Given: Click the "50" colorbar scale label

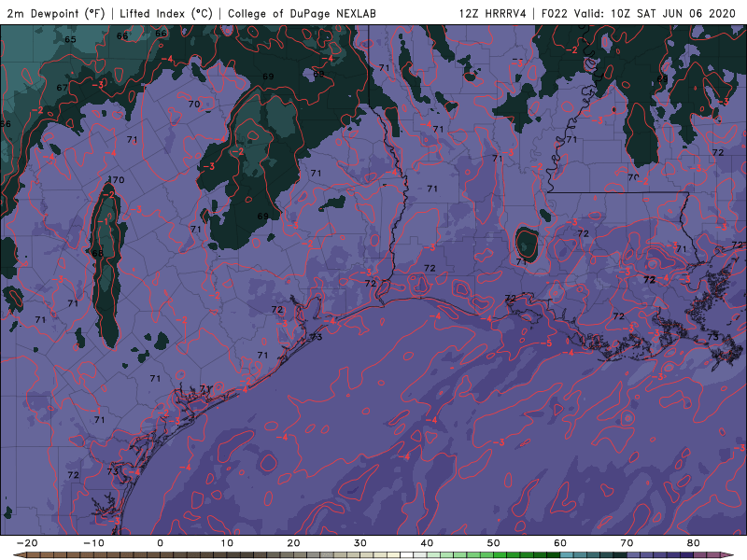Looking at the screenshot, I should point(494,543).
